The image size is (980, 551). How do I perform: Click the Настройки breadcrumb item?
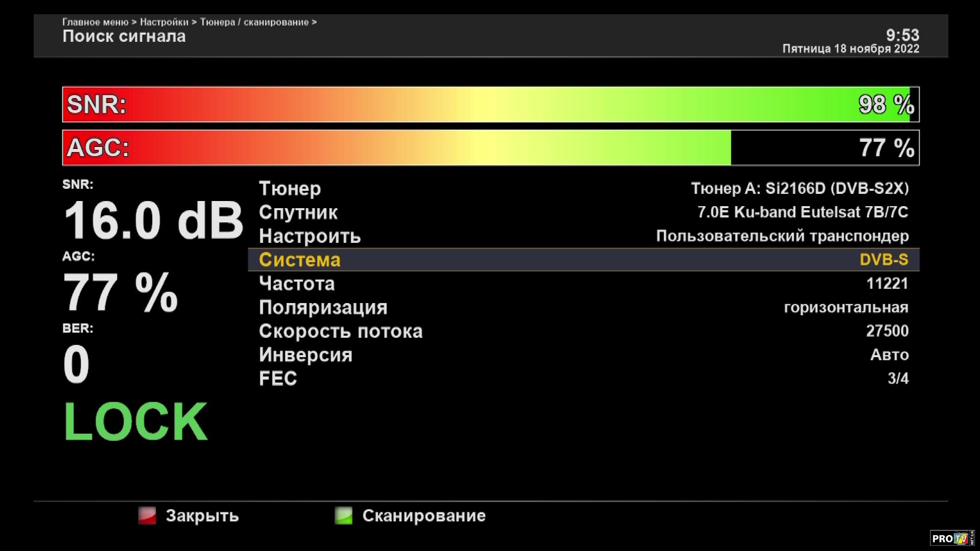pyautogui.click(x=164, y=22)
